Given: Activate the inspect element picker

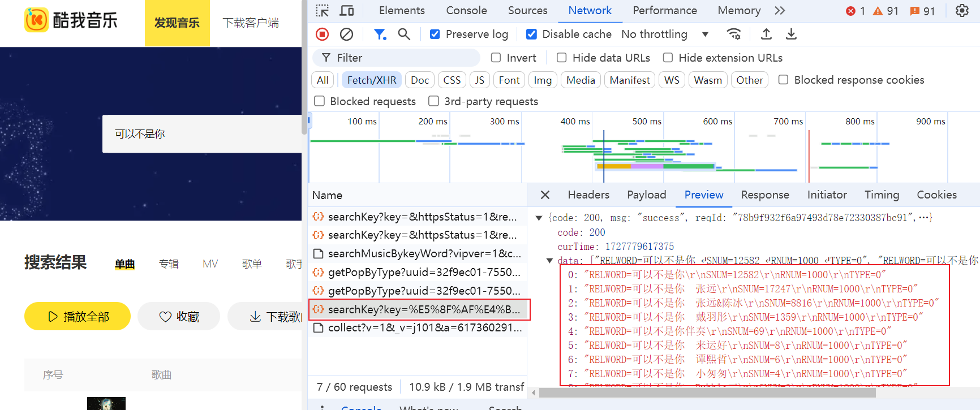Looking at the screenshot, I should coord(323,11).
